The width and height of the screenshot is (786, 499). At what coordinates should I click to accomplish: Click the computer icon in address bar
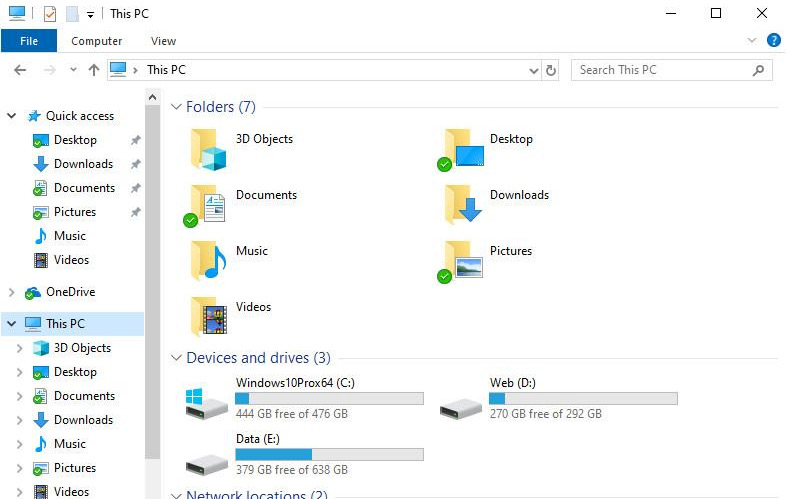[118, 70]
